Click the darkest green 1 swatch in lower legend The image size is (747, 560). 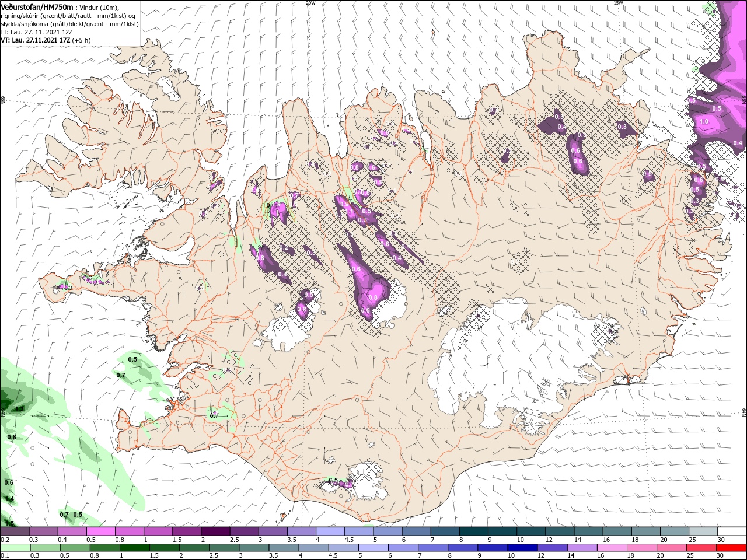[x=134, y=548]
